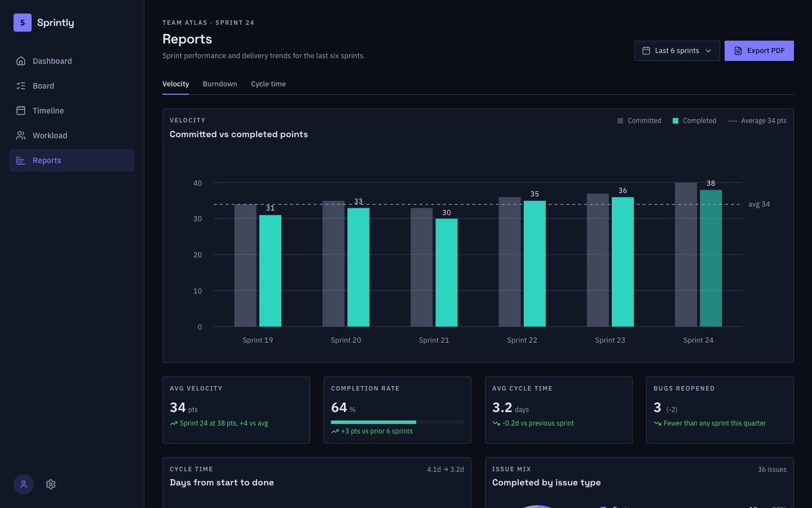
Task: Switch to the Velocity tab
Action: point(175,84)
